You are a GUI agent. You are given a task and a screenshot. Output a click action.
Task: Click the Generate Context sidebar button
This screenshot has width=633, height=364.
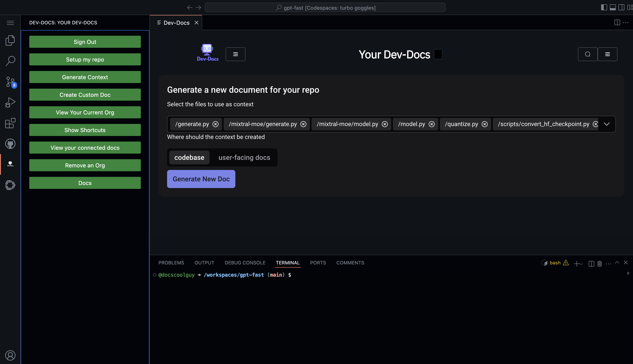click(85, 77)
